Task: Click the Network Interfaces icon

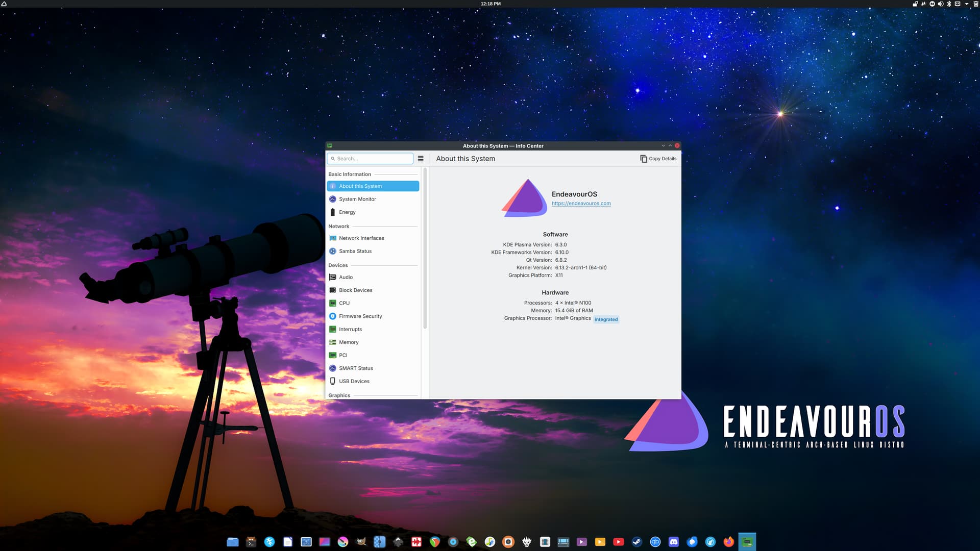Action: tap(333, 238)
